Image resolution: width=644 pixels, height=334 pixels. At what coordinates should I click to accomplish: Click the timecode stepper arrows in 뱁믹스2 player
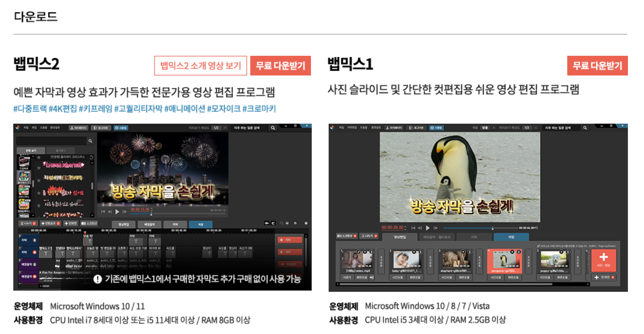(x=151, y=209)
